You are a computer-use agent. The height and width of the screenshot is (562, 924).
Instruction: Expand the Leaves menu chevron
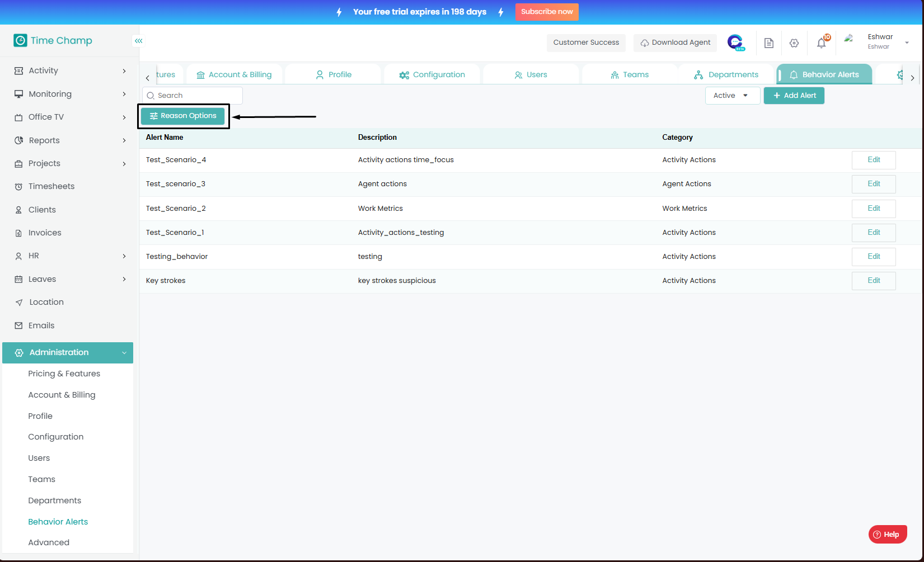tap(124, 279)
